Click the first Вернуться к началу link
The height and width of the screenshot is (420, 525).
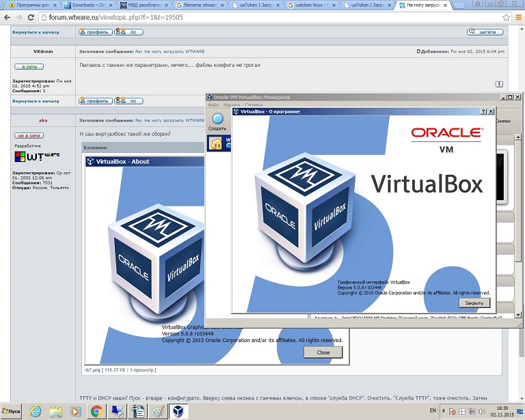[36, 32]
